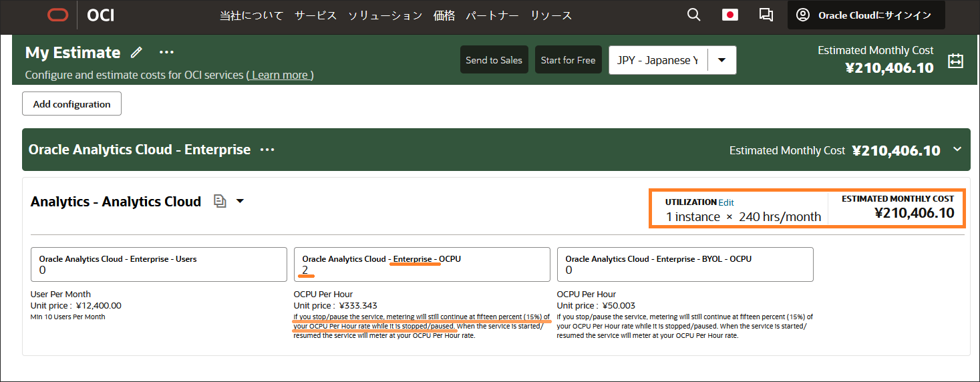Open the リソース menu

click(551, 15)
